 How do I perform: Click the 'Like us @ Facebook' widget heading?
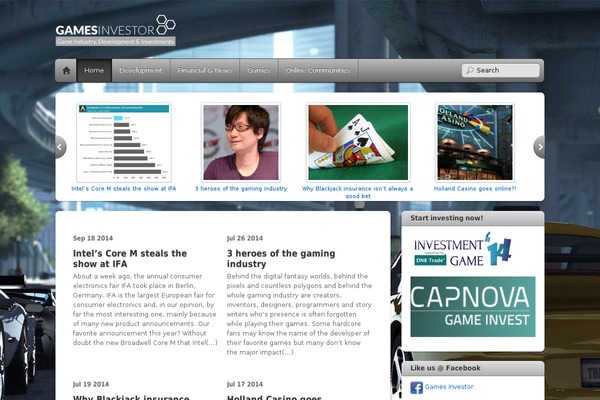[445, 368]
